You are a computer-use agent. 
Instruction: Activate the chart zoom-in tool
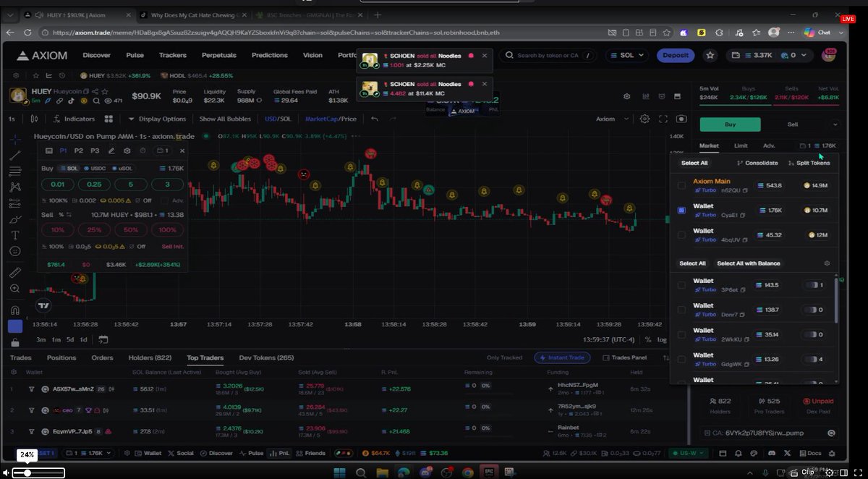point(15,289)
